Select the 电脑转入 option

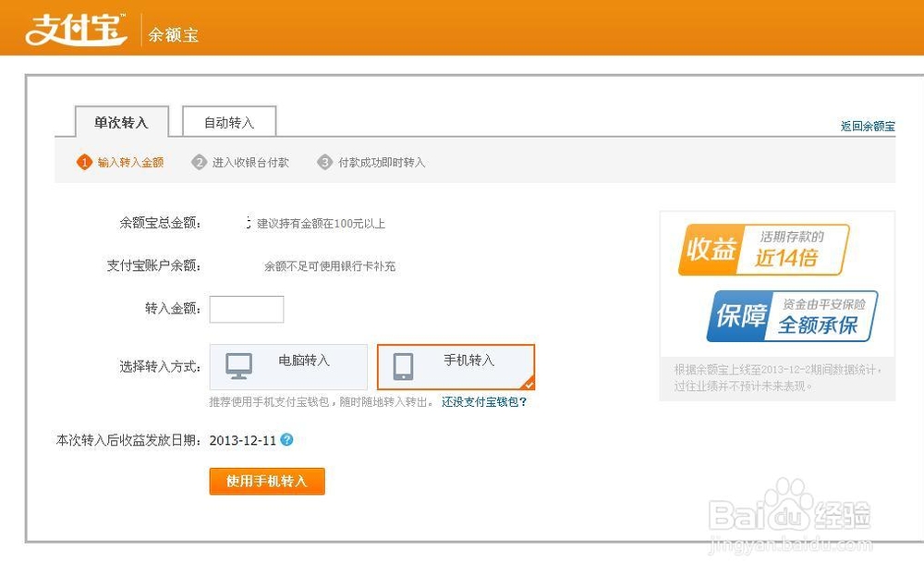(x=288, y=367)
